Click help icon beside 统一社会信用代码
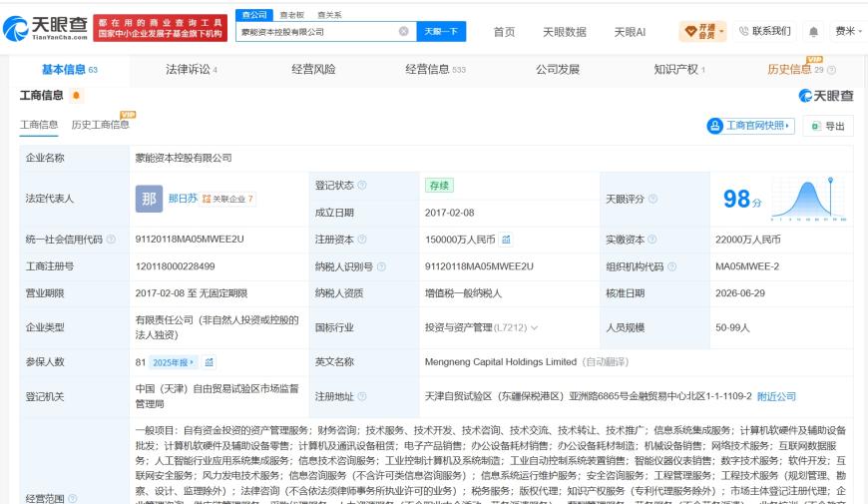Screen dimensions: 868x504 111,240
